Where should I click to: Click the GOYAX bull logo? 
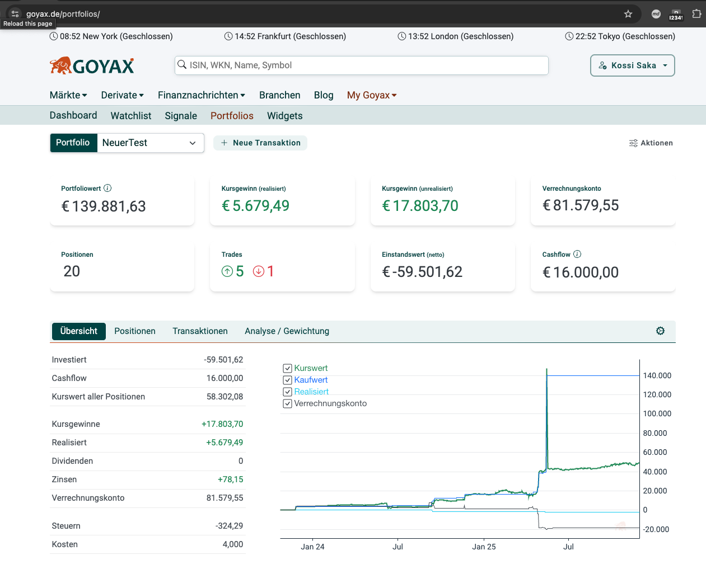pos(61,65)
